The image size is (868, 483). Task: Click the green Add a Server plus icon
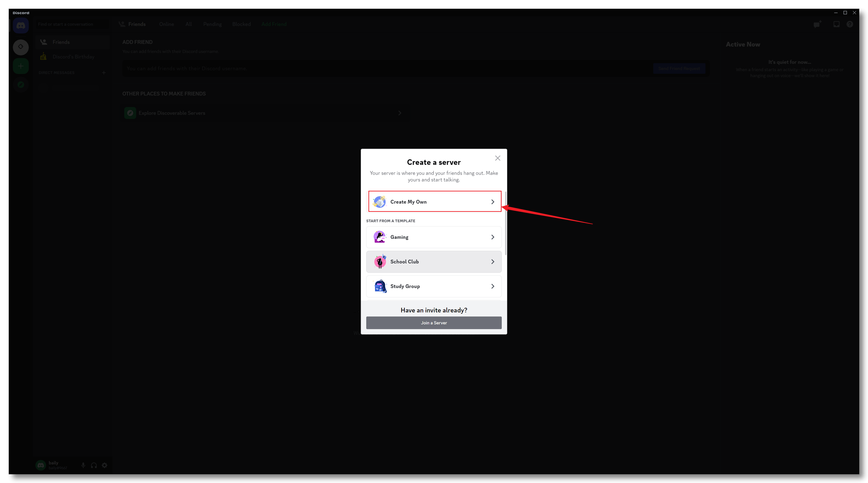(21, 66)
